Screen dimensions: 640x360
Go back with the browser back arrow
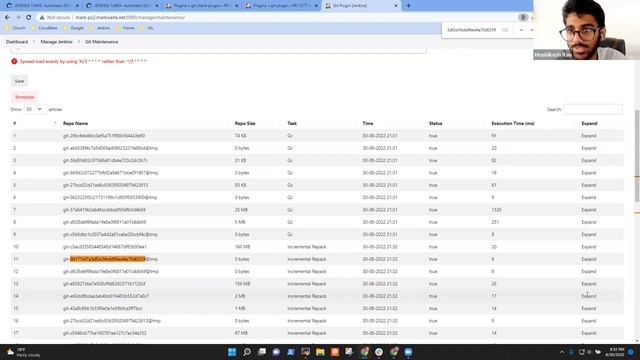click(7, 18)
